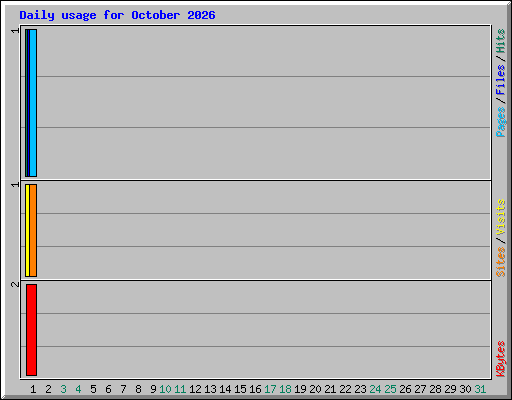The image size is (512, 400).
Task: Click day 9 on the x-axis
Action: point(153,389)
